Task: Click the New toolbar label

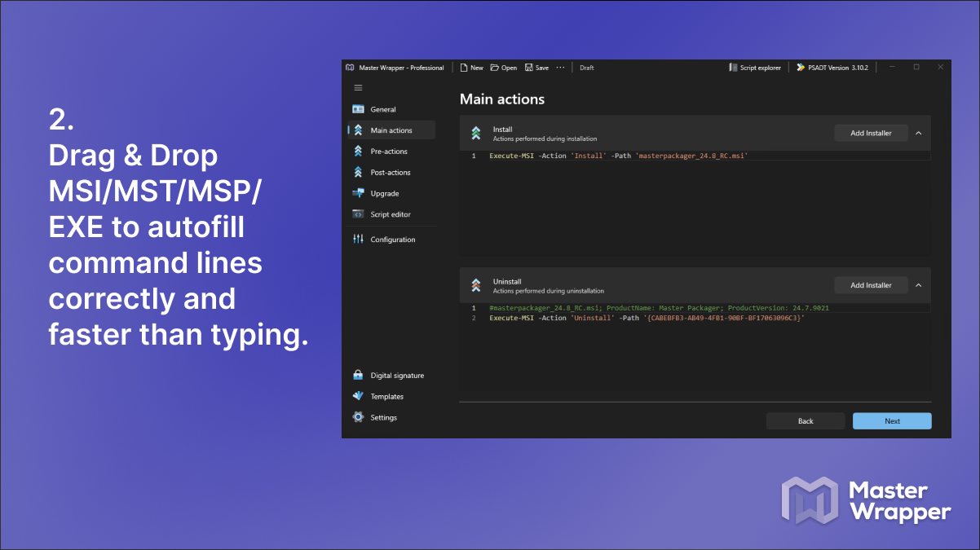Action: (x=477, y=68)
